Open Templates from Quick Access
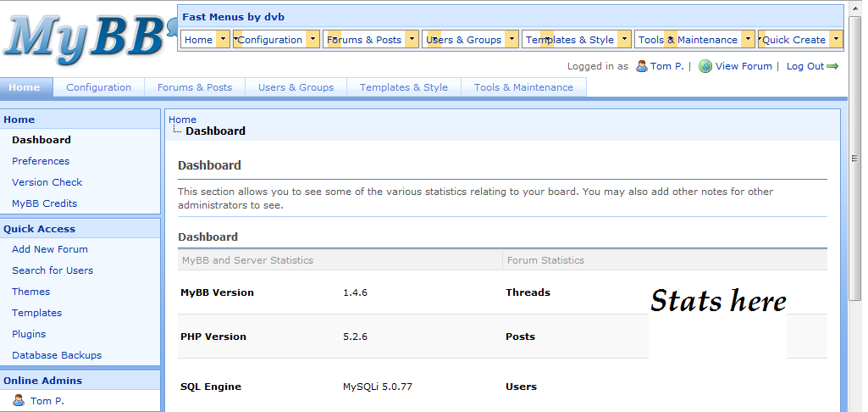 (x=37, y=312)
